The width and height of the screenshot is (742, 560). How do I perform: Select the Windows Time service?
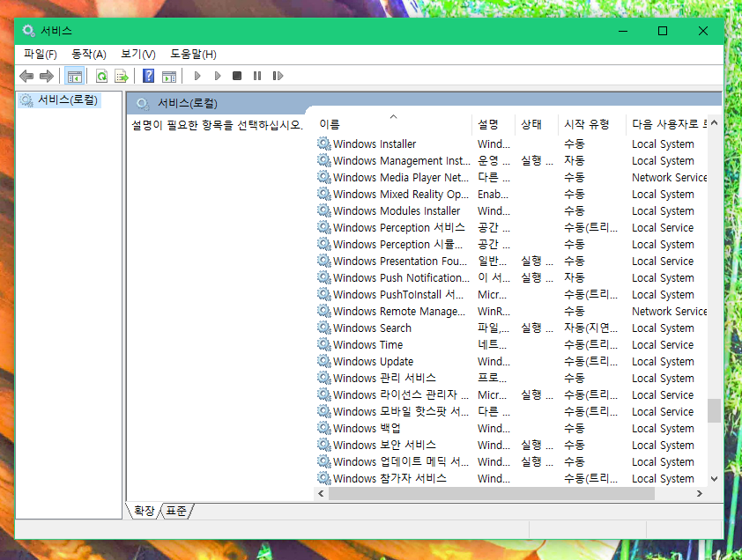[512, 344]
